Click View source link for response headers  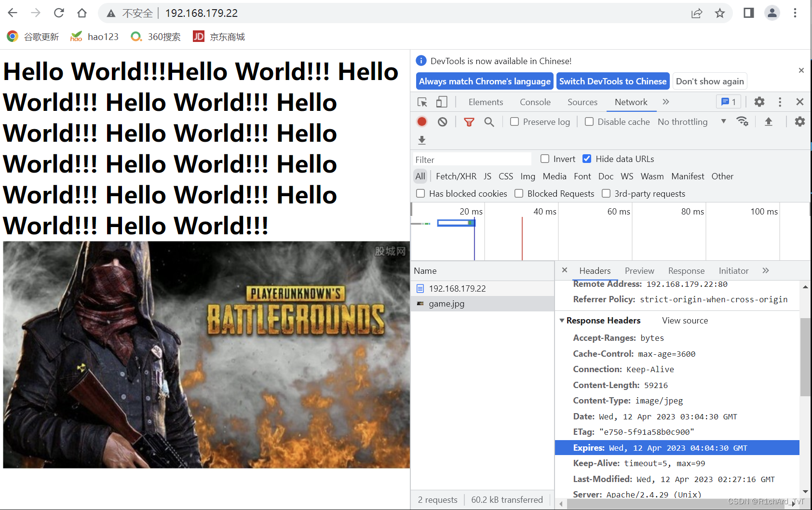click(685, 321)
